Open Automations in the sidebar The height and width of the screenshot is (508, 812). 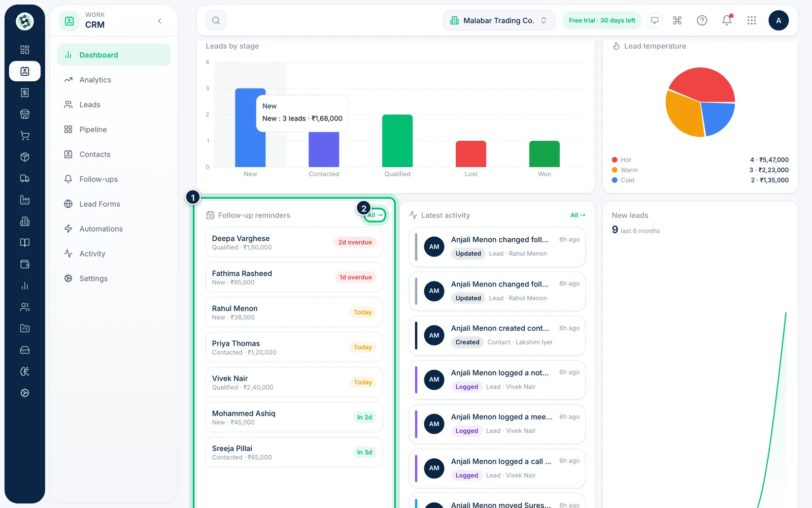click(x=114, y=229)
